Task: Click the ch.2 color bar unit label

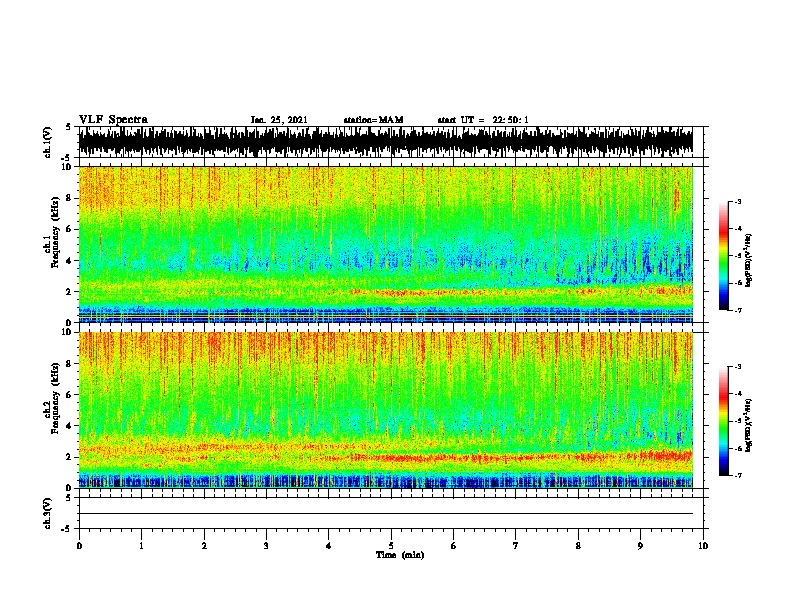Action: (749, 425)
